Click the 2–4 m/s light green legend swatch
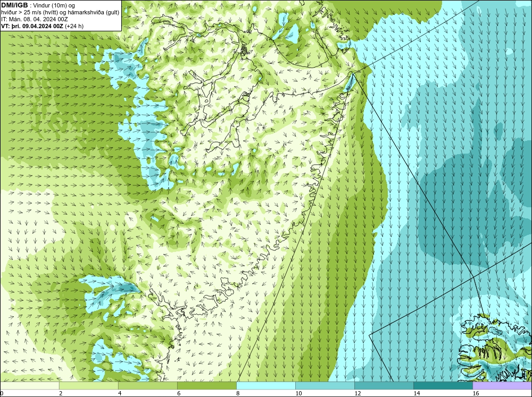The width and height of the screenshot is (532, 397). [x=88, y=385]
